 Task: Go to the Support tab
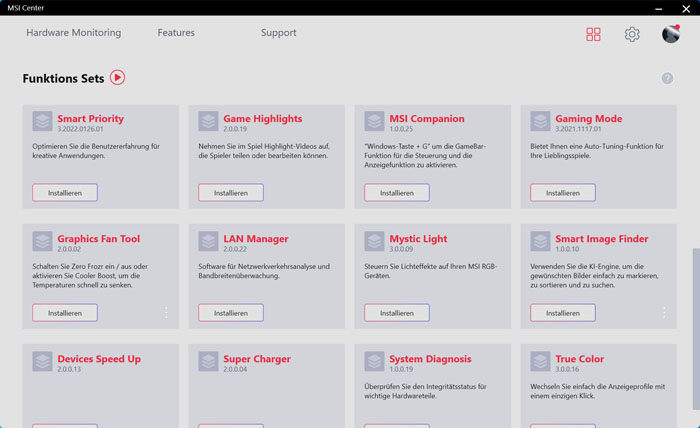click(278, 33)
